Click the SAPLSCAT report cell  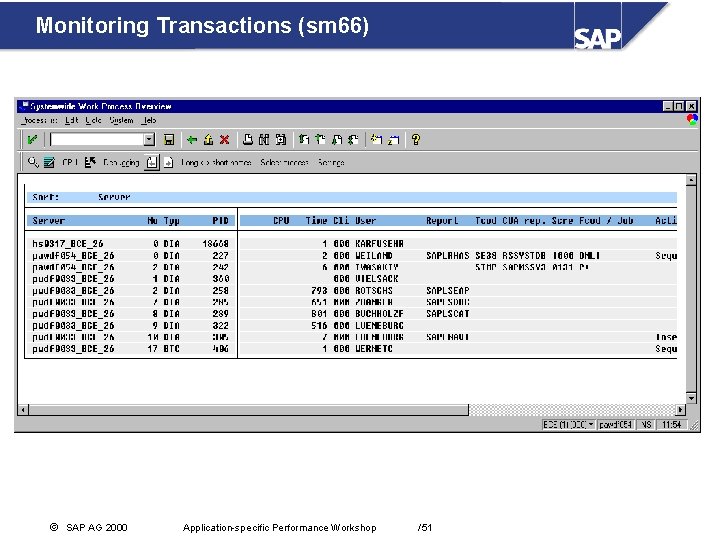click(448, 314)
